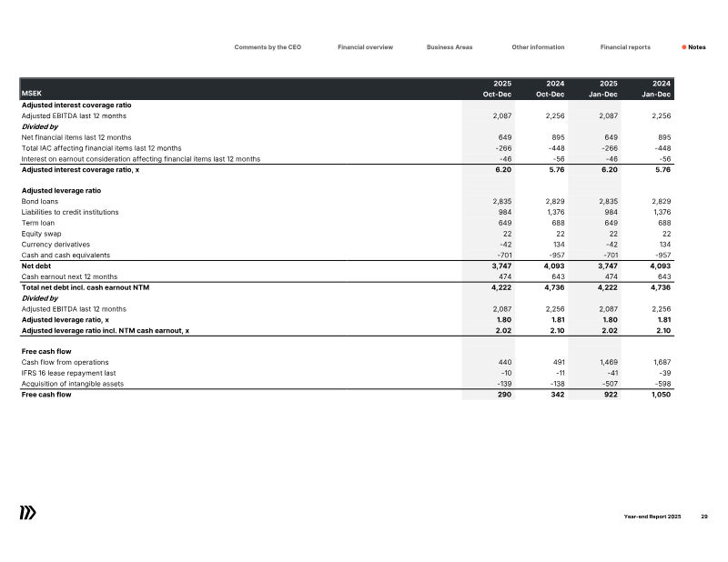Select the page number 29 in footer
Screen dimensions: 728x562
[703, 516]
